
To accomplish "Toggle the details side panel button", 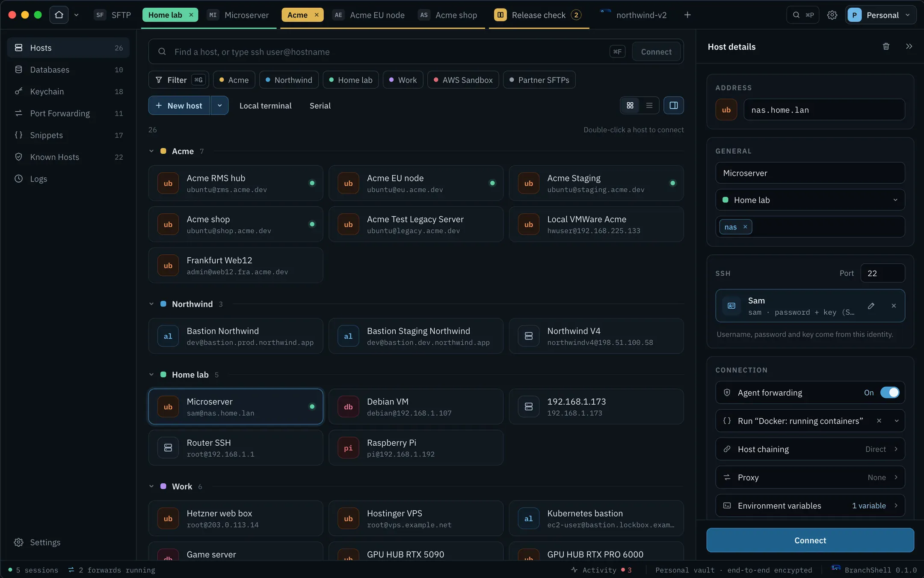I will 674,105.
